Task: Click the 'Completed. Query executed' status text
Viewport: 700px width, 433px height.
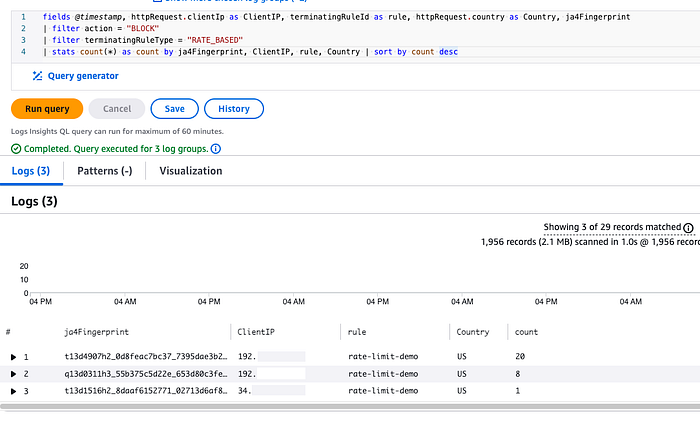Action: tap(116, 149)
